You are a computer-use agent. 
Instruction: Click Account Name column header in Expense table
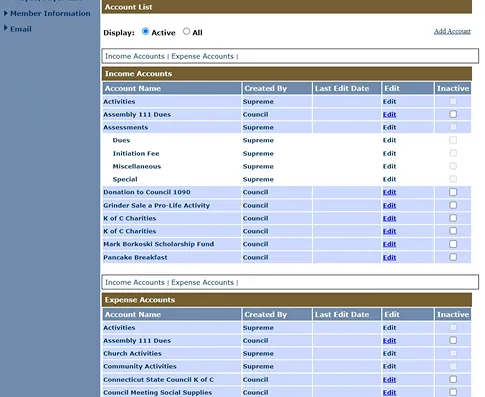click(171, 314)
